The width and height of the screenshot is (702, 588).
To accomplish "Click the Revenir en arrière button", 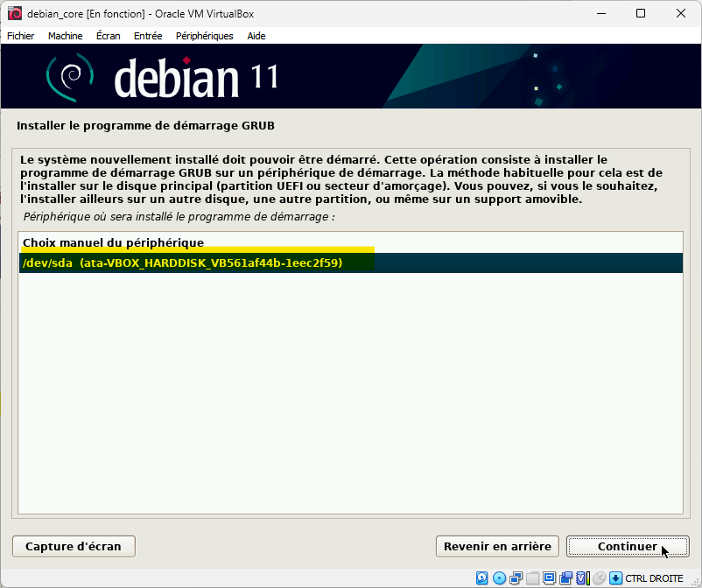I will (497, 546).
